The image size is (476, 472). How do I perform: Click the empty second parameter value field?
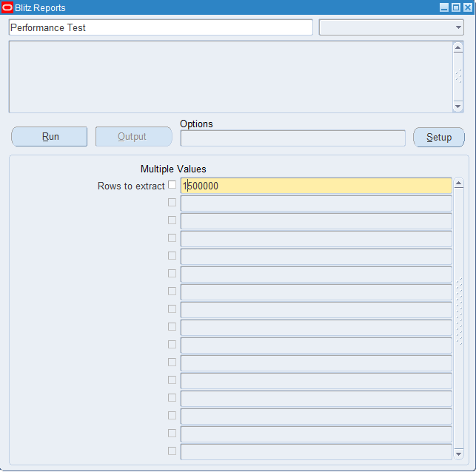coord(316,203)
